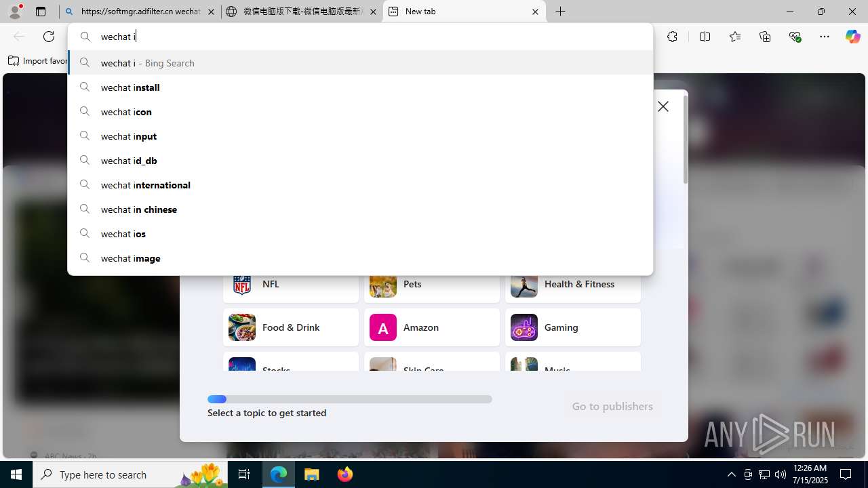Viewport: 868px width, 488px height.
Task: Open the notification center icon
Action: 846,474
